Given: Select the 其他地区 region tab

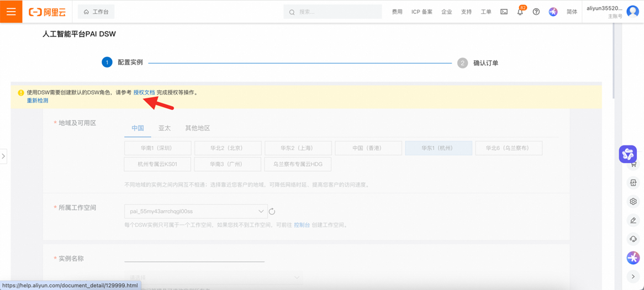Looking at the screenshot, I should coord(198,128).
